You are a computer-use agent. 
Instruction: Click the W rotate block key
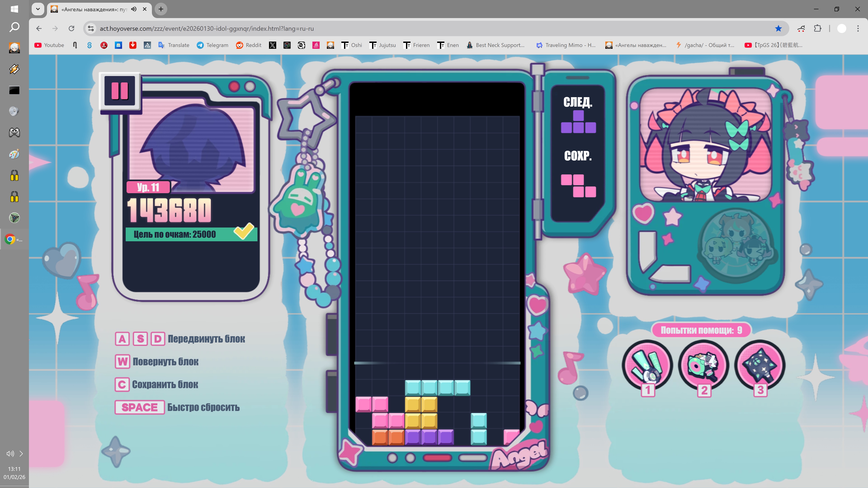[122, 362]
